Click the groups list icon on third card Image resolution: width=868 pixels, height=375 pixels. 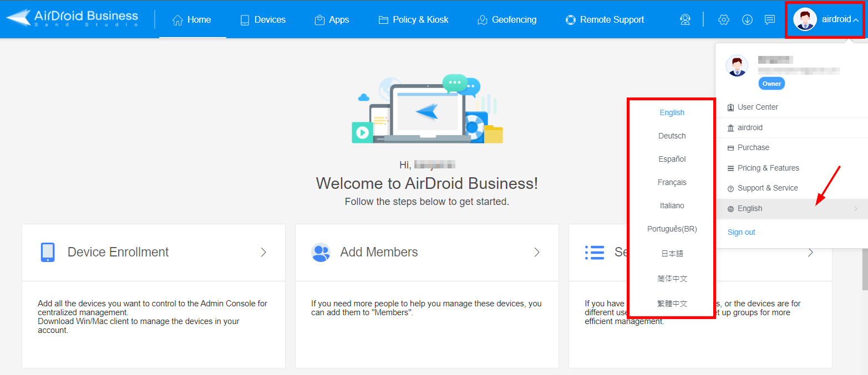[x=595, y=253]
